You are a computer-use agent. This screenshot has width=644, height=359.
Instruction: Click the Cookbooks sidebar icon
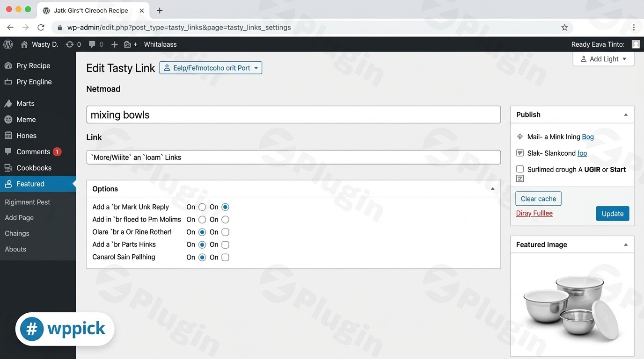(x=8, y=168)
